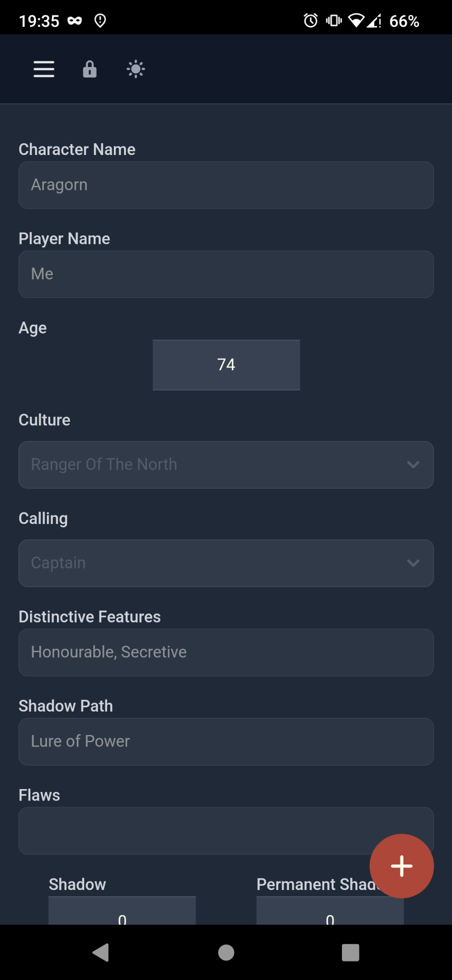The width and height of the screenshot is (452, 980).
Task: Select the Age value box 74
Action: [226, 365]
